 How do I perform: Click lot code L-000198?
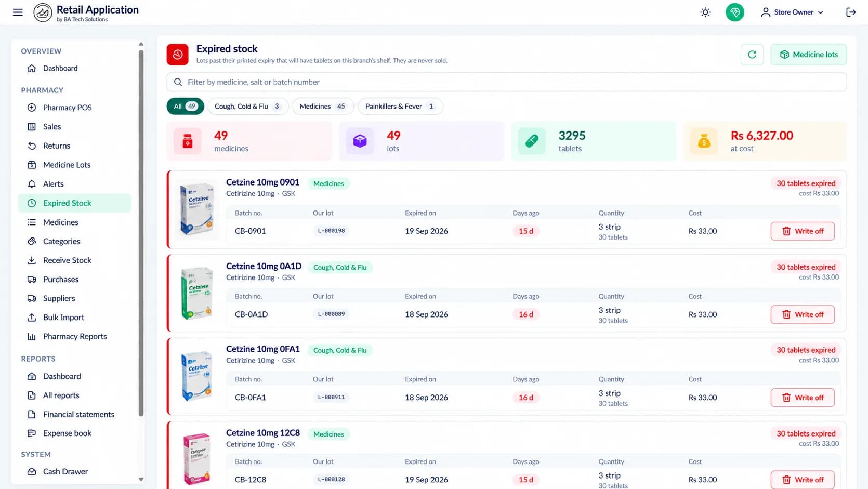[332, 231]
